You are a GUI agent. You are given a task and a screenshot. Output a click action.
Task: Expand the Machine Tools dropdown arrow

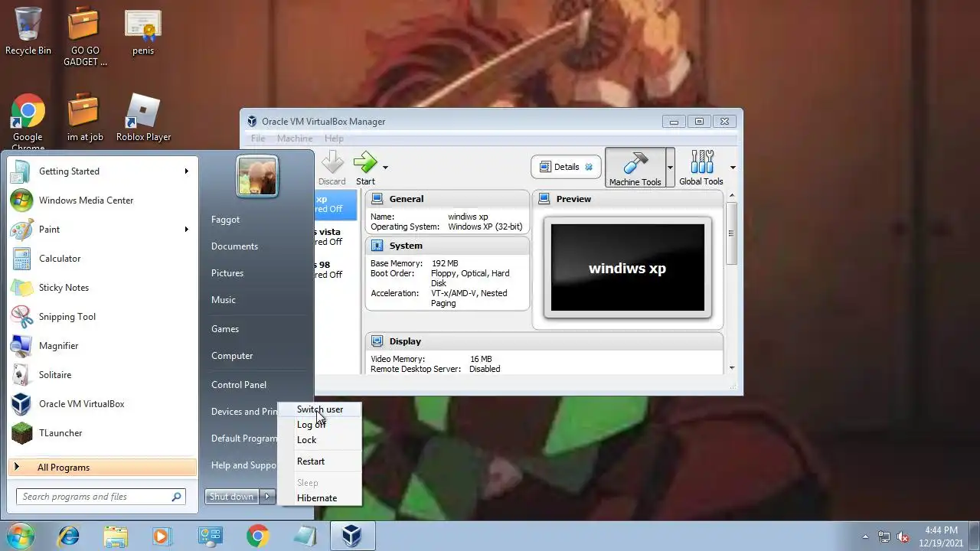point(670,168)
